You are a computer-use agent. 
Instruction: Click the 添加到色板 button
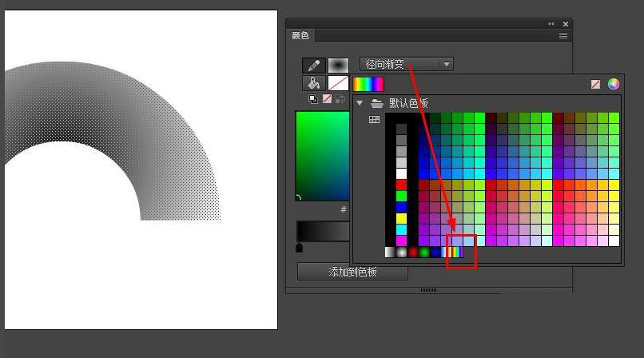pyautogui.click(x=352, y=272)
